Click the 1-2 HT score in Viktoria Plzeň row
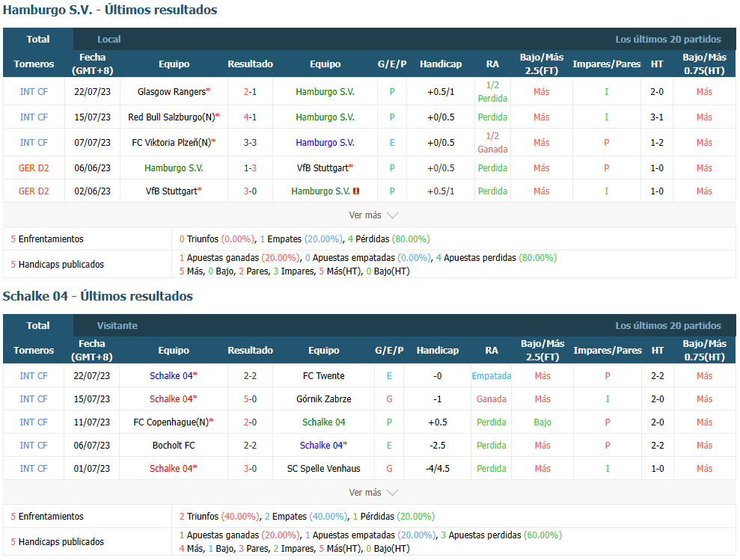740x560 pixels. (x=657, y=143)
